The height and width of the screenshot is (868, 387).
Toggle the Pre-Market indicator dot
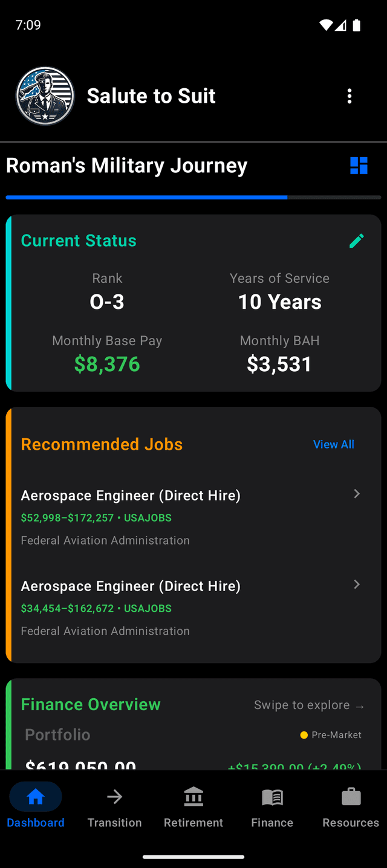coord(303,735)
